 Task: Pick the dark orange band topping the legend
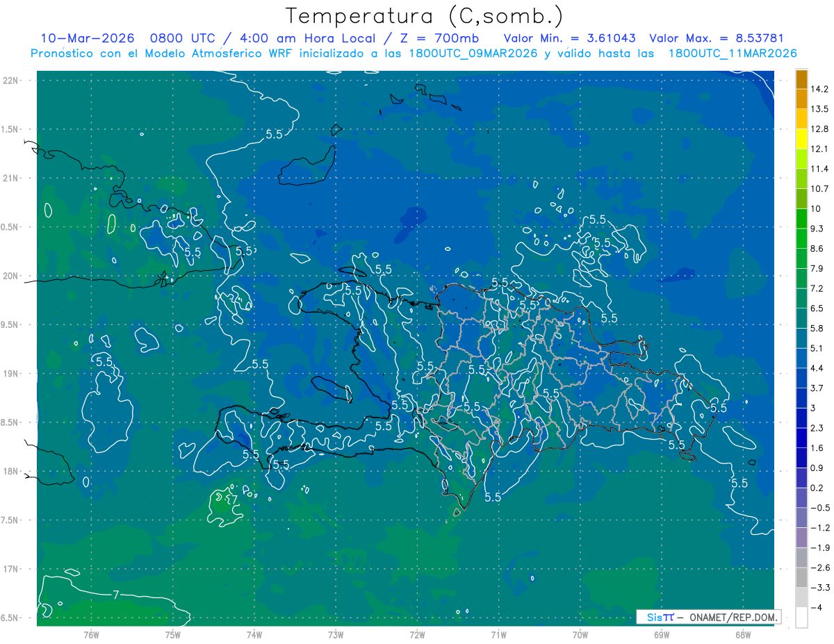(801, 79)
